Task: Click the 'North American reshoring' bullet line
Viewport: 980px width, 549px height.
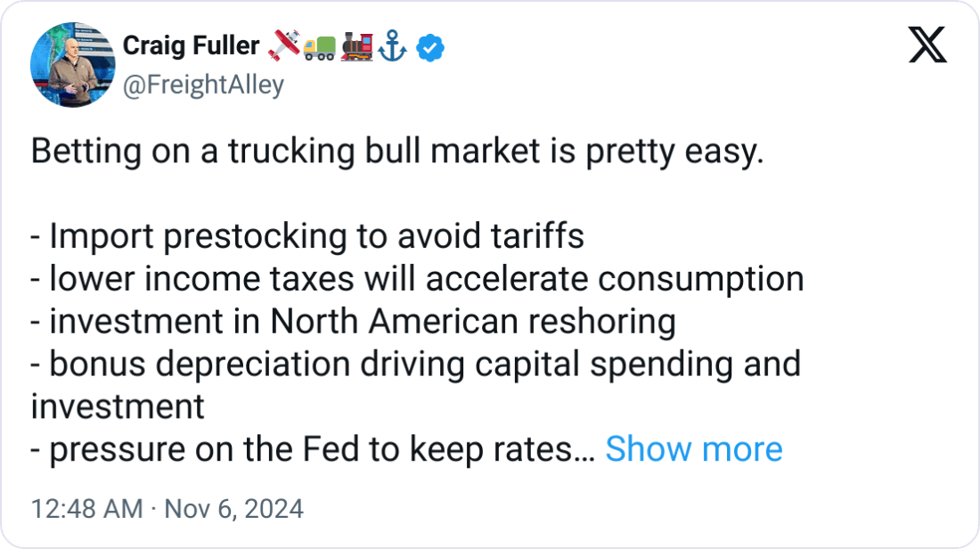Action: [353, 322]
